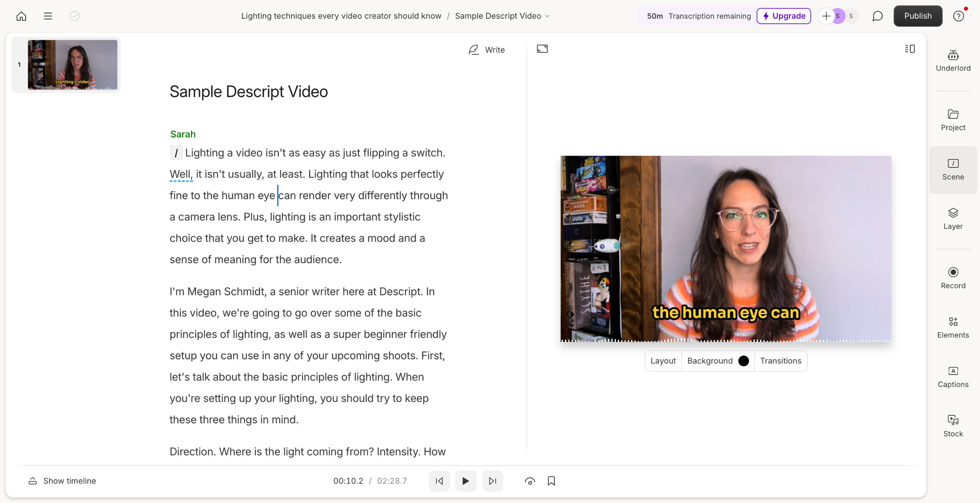Click the Upgrade button

coord(784,16)
